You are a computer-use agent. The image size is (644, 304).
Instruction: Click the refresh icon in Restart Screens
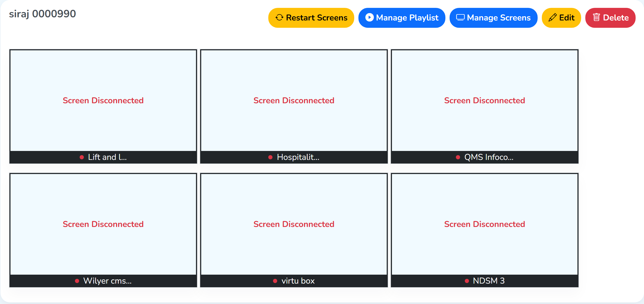click(x=279, y=18)
